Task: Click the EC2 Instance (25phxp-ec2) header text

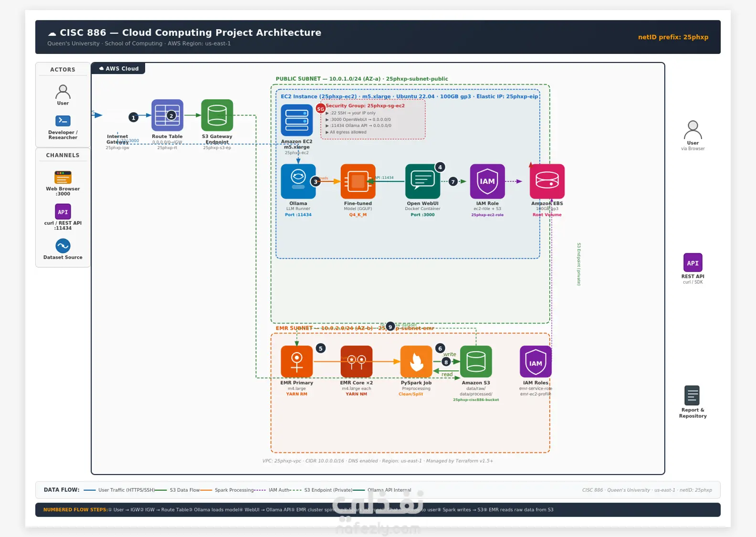Action: [409, 96]
